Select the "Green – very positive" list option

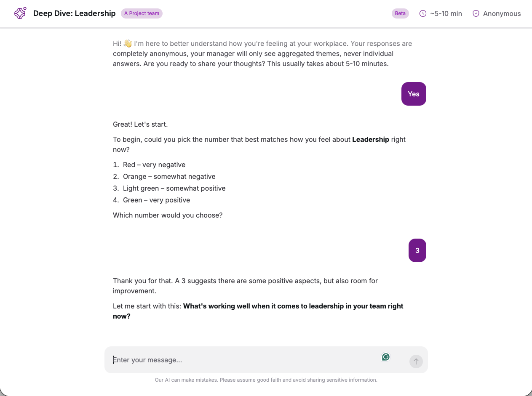coord(156,200)
